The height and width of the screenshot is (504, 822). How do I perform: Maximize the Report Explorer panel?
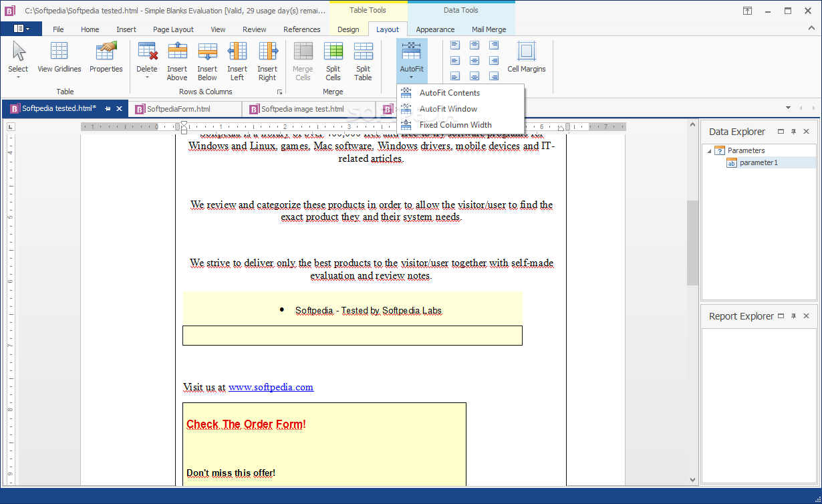tap(781, 316)
